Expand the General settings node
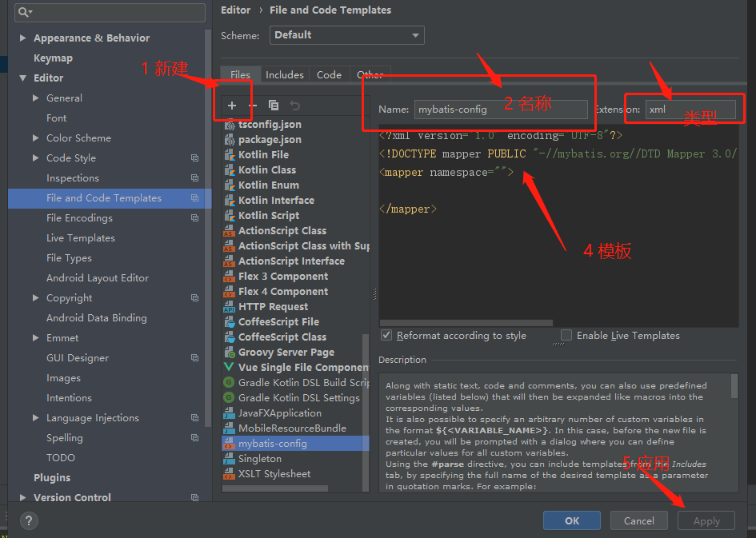The image size is (756, 538). [35, 98]
